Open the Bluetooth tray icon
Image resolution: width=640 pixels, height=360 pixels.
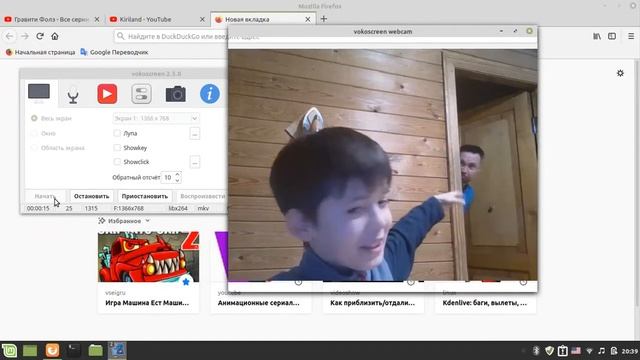536,351
